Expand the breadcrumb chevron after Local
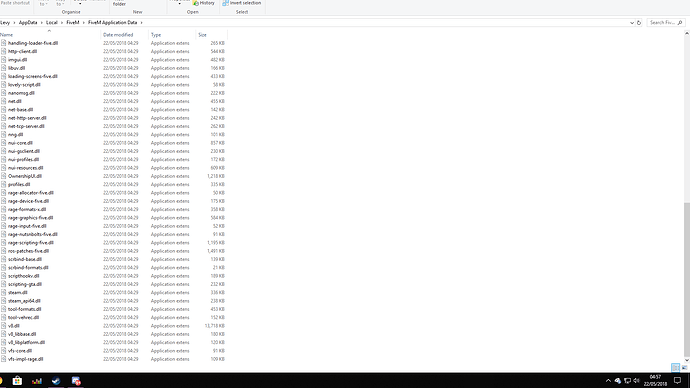Image resolution: width=690 pixels, height=388 pixels. (x=62, y=22)
